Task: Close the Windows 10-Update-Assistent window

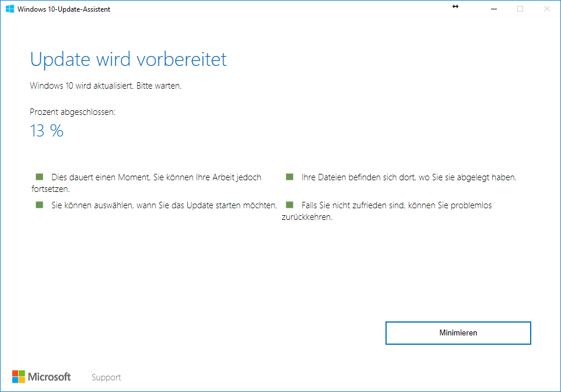Action: (x=546, y=9)
